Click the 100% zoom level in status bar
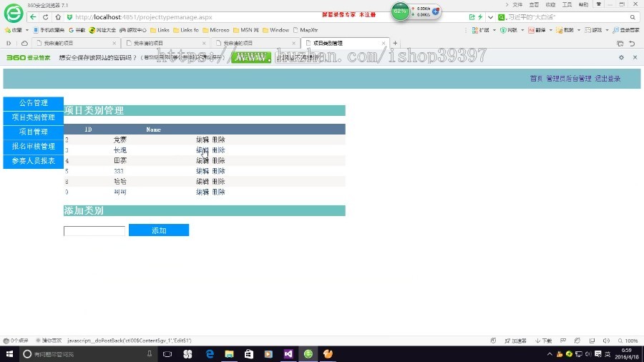Viewport: 644px width, 362px height. pyautogui.click(x=628, y=341)
